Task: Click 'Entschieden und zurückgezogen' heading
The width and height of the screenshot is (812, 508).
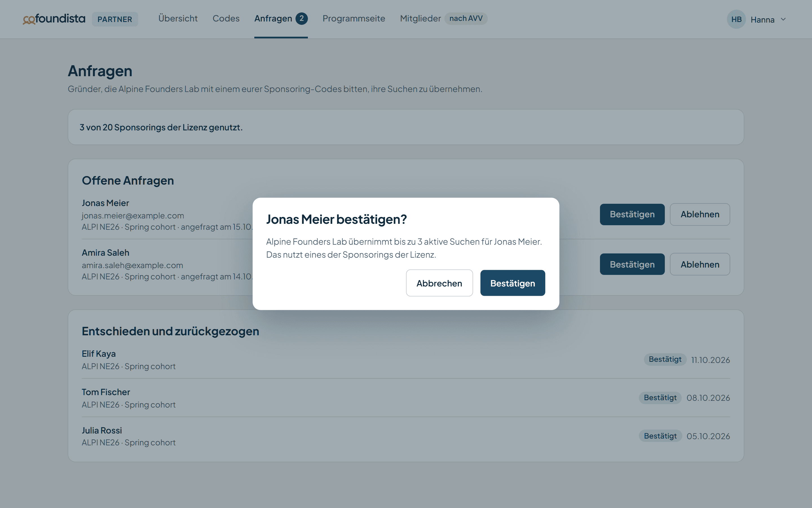Action: (171, 331)
